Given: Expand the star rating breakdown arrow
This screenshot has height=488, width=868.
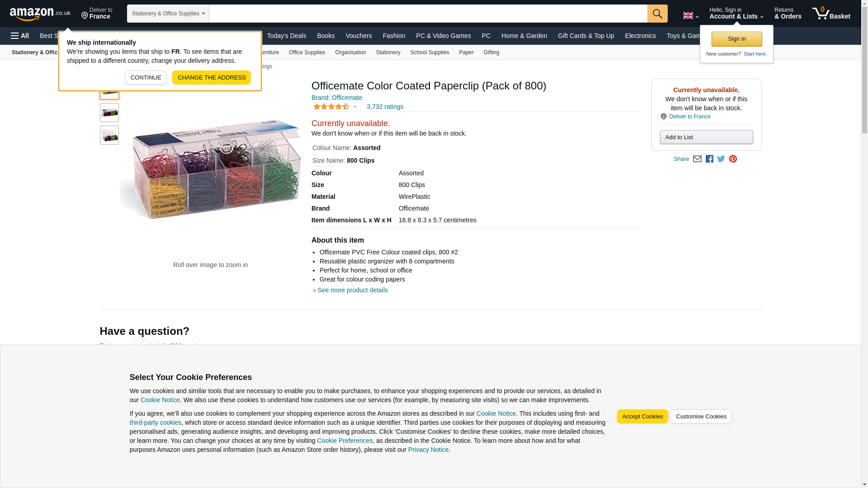Looking at the screenshot, I should coord(355,107).
